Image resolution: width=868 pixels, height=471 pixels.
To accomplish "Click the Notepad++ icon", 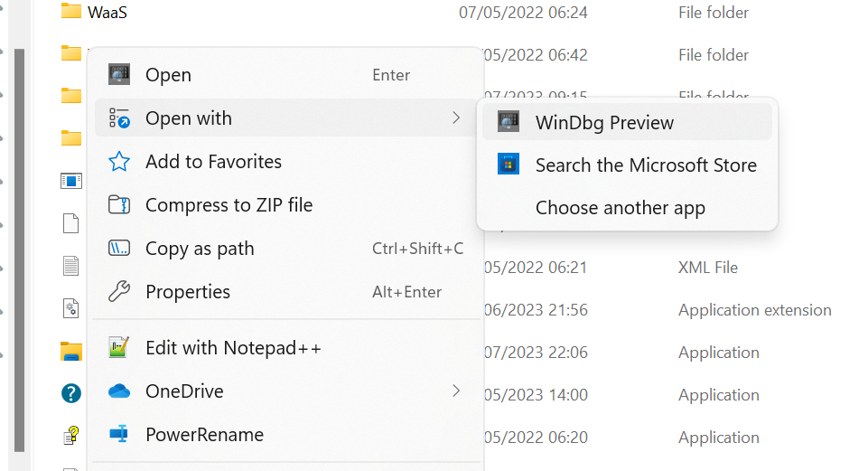I will [x=119, y=347].
